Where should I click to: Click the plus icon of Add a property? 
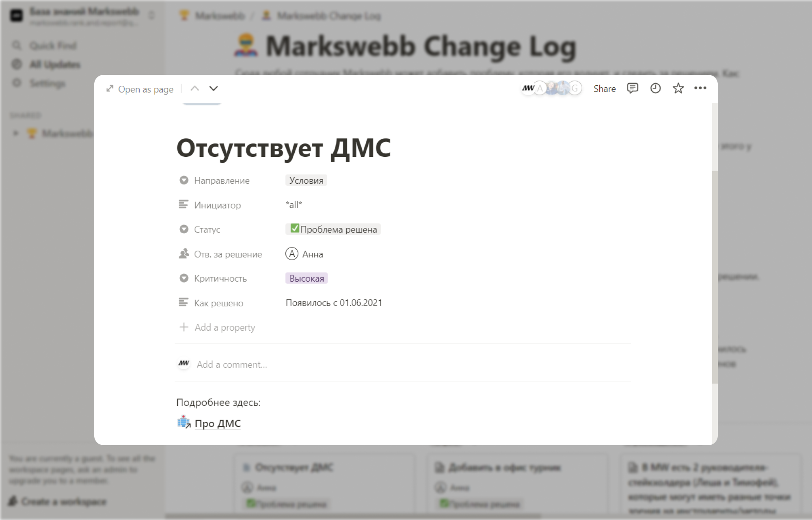[x=184, y=327]
